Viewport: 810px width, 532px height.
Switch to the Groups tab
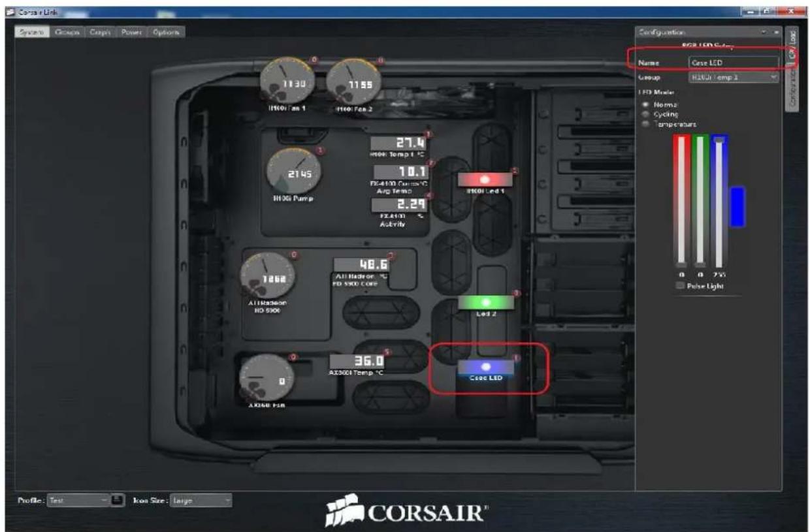(68, 32)
